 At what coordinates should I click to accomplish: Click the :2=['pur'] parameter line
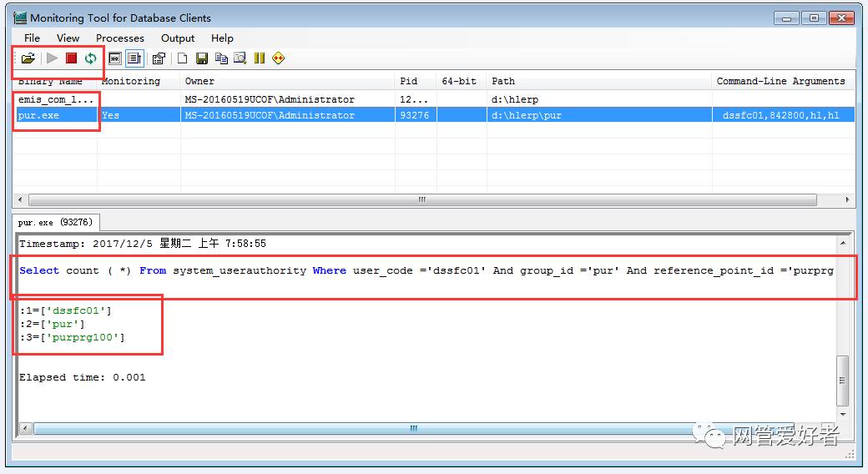(52, 324)
